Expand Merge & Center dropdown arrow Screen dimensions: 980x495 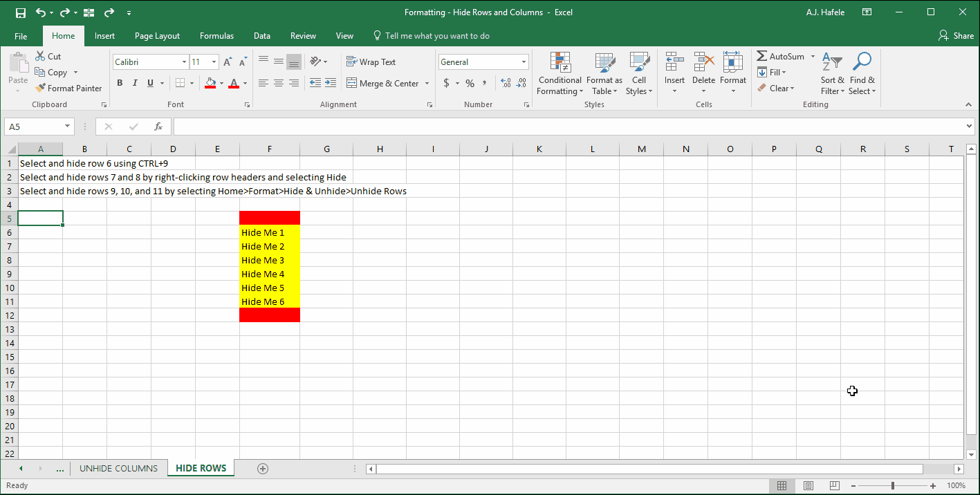[x=427, y=84]
